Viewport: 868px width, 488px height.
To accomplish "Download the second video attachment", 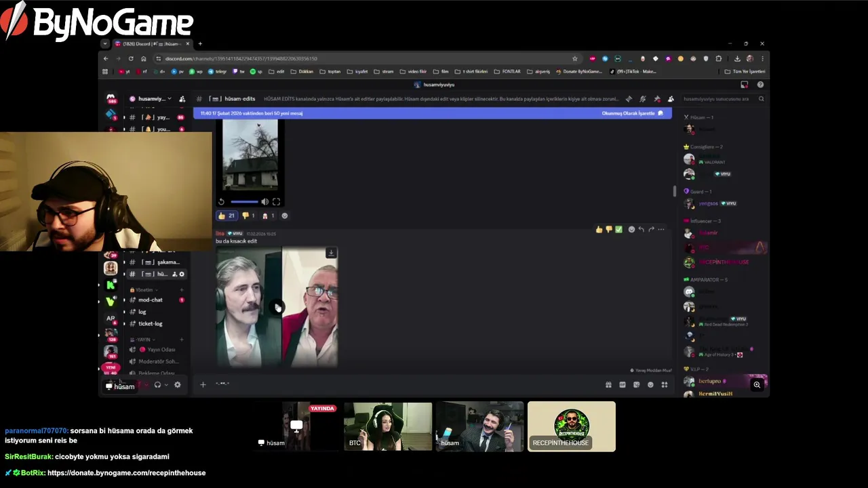I will coord(331,253).
